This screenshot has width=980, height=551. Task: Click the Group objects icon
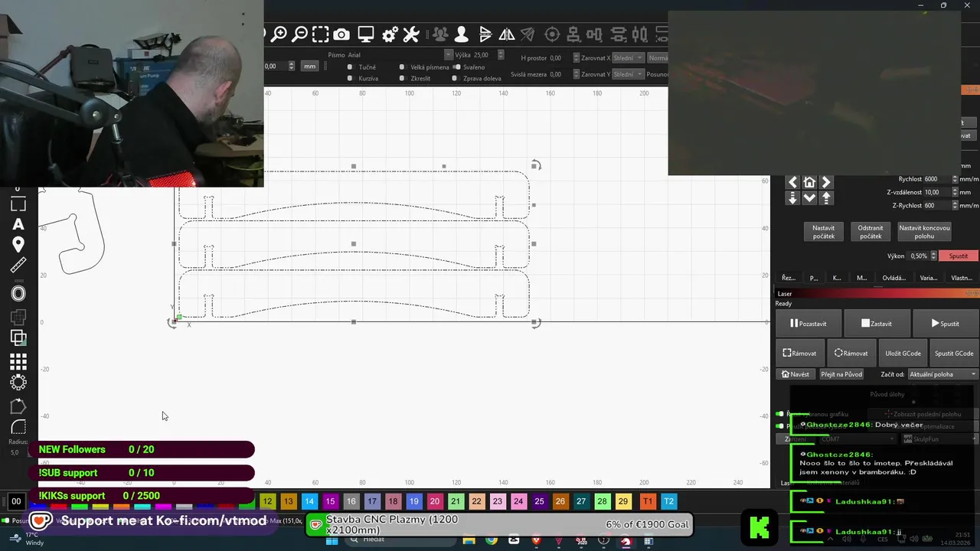(439, 34)
